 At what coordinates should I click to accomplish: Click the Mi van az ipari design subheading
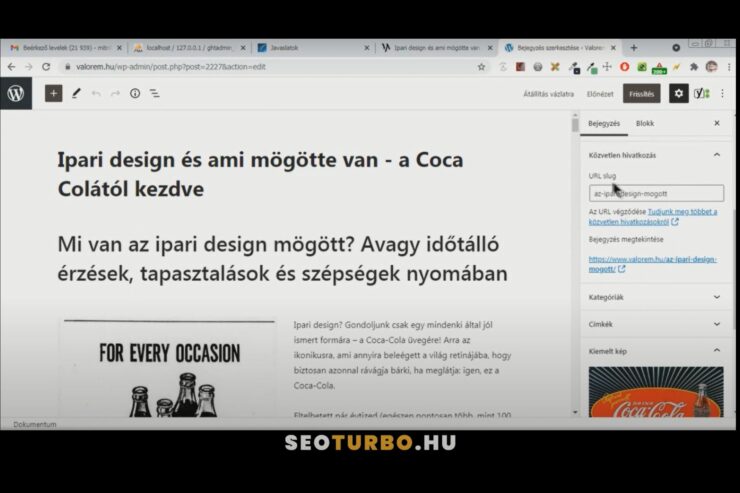pyautogui.click(x=282, y=259)
